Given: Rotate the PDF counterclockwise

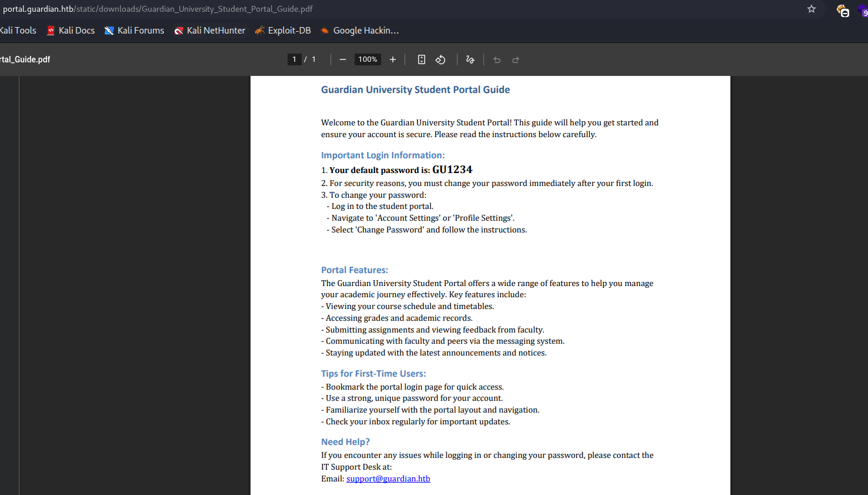Looking at the screenshot, I should pos(440,59).
